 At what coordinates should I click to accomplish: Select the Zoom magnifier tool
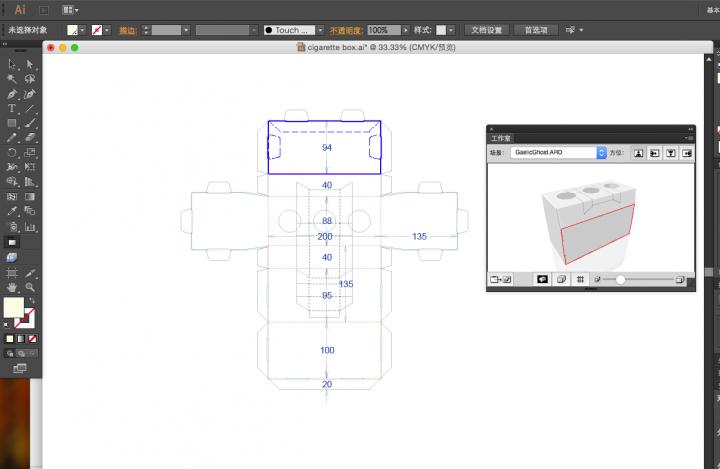point(30,286)
